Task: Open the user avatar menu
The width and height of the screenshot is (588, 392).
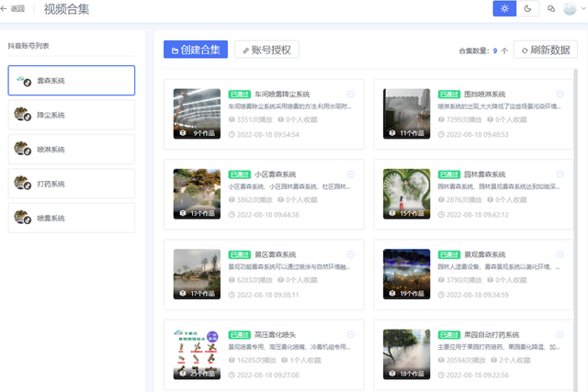Action: (x=570, y=8)
